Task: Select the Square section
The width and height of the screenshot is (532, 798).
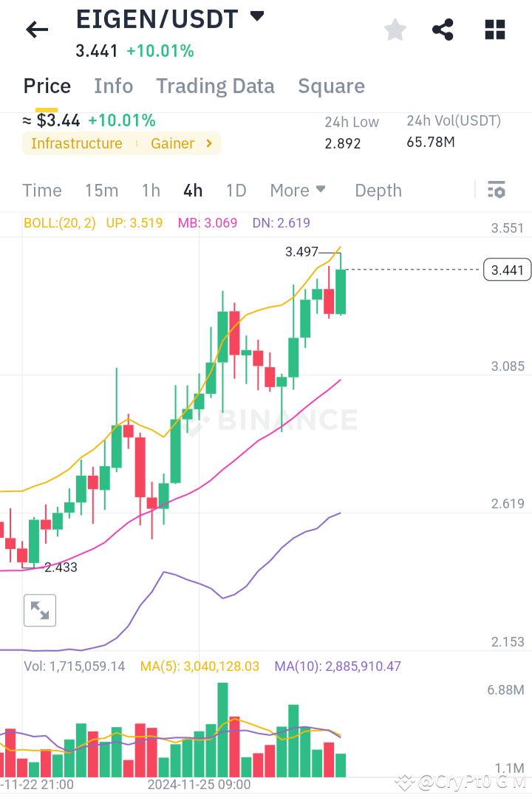Action: (x=331, y=86)
